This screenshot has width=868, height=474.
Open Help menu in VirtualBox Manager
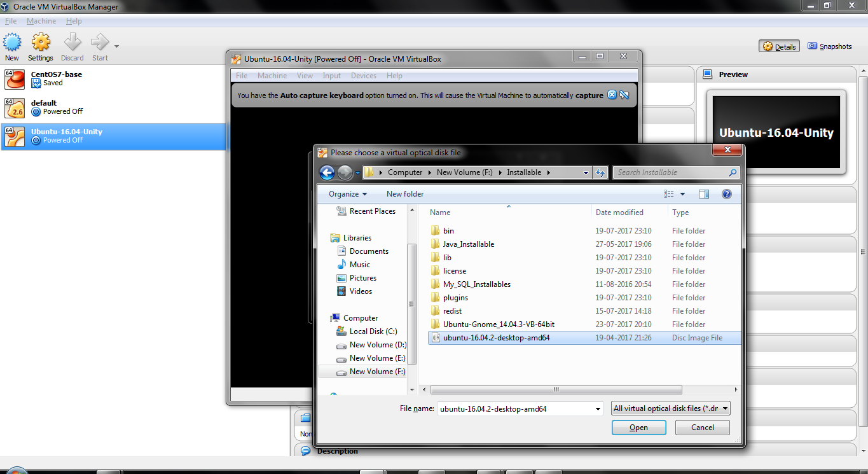click(x=74, y=21)
